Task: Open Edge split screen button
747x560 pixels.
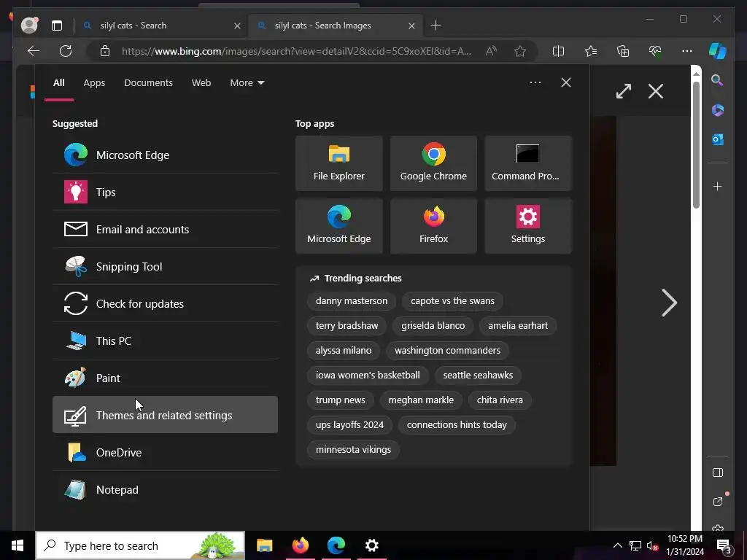Action: (558, 51)
